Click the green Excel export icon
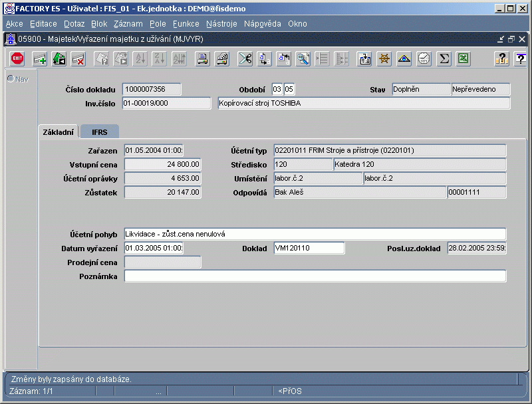 (x=464, y=58)
